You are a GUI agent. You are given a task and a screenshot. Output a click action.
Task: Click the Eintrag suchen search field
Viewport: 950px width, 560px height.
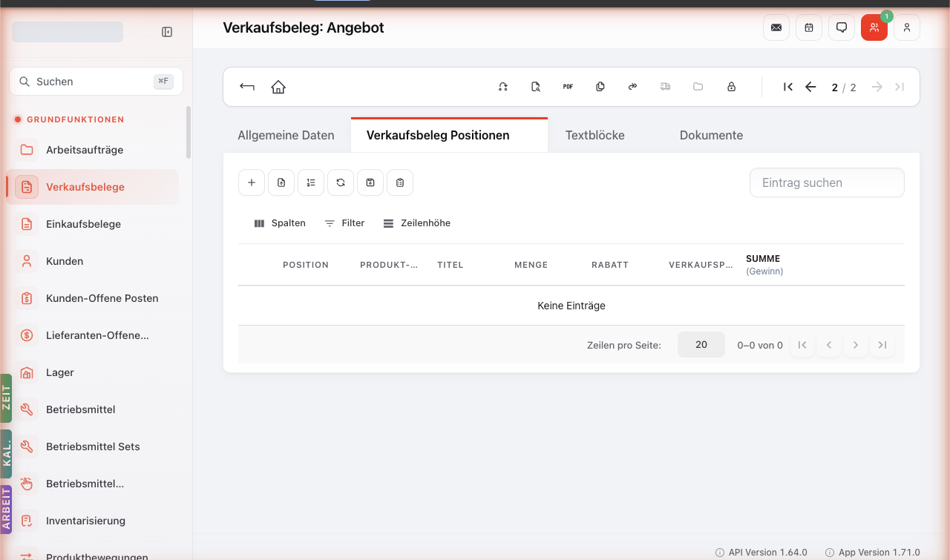(827, 182)
